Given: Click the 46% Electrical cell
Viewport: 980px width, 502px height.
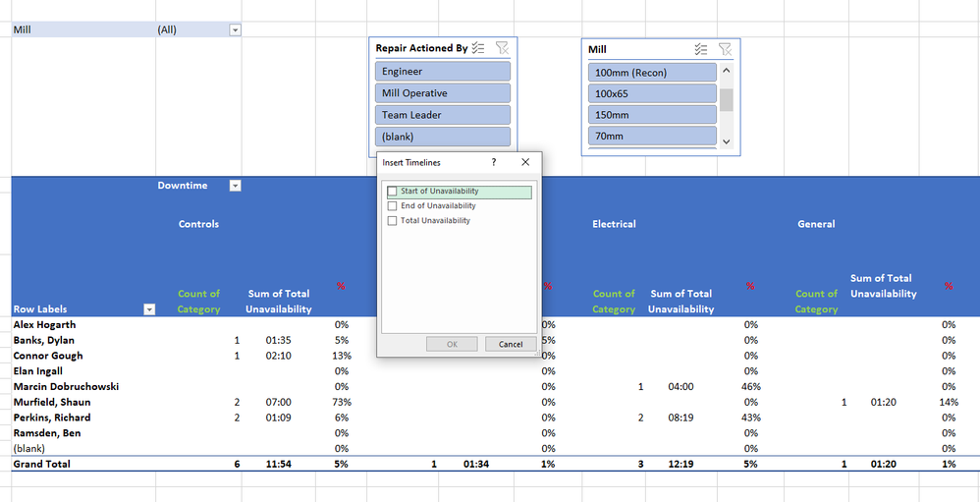Looking at the screenshot, I should point(750,386).
